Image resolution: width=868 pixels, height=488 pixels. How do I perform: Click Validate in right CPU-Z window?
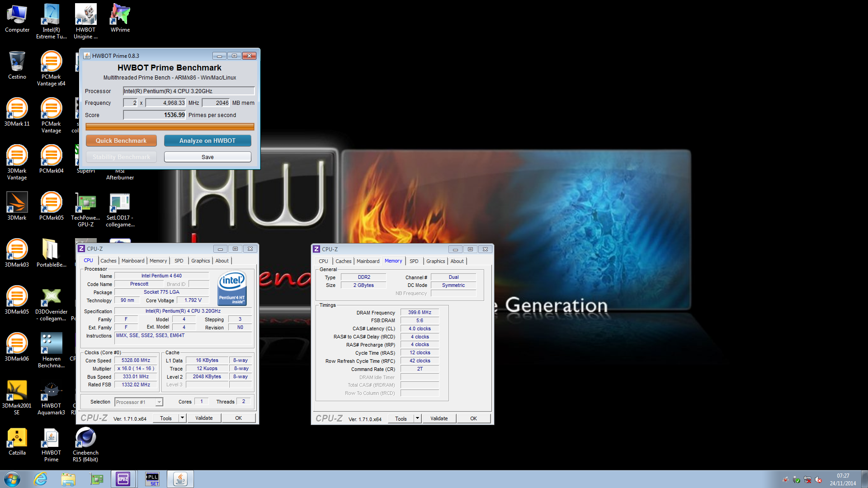pos(439,418)
